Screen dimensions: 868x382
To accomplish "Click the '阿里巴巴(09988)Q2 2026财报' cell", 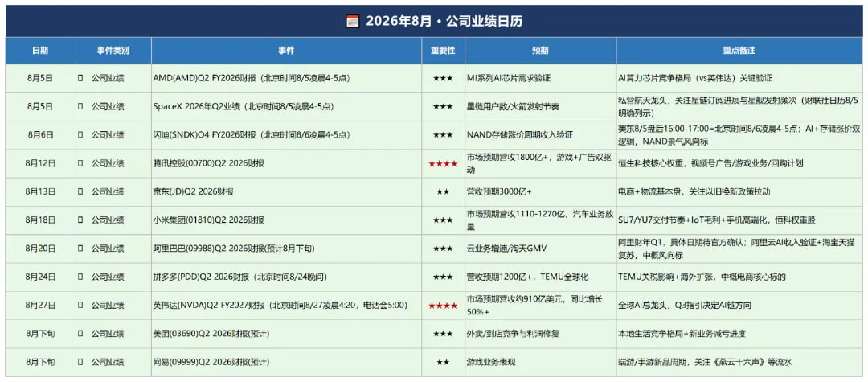I will pos(286,248).
